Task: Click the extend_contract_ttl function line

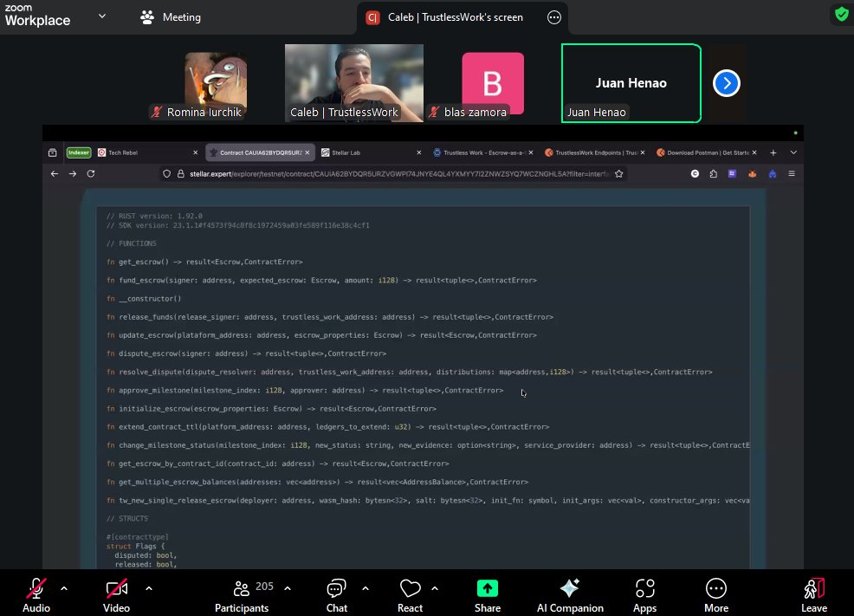Action: 328,426
